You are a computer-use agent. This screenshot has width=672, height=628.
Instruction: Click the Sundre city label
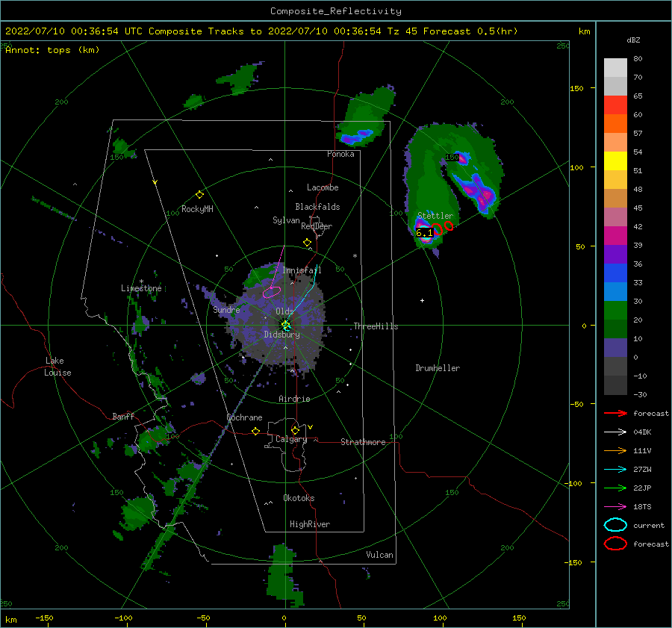(227, 309)
